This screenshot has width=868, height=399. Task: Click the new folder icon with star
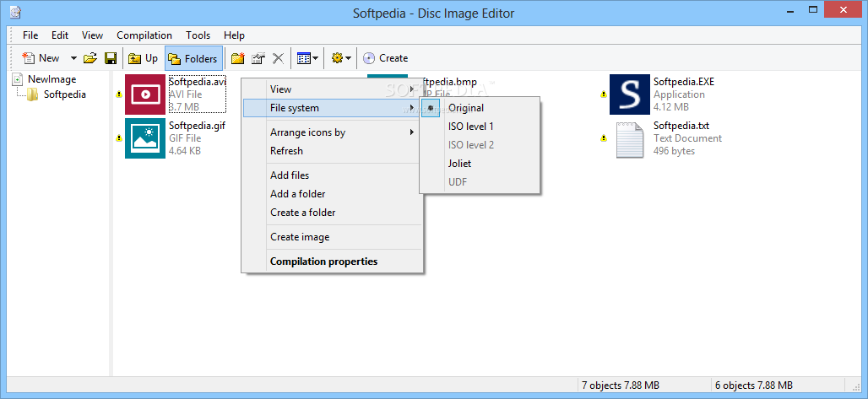238,58
